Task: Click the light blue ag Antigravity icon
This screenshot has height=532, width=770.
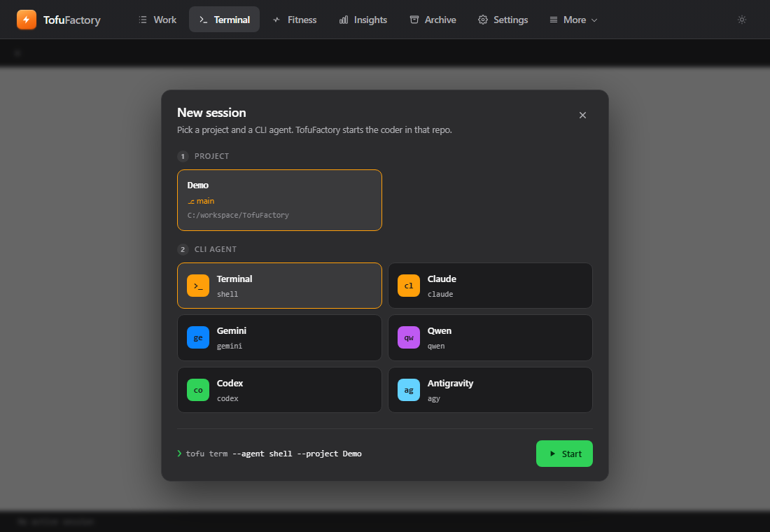Action: tap(409, 390)
